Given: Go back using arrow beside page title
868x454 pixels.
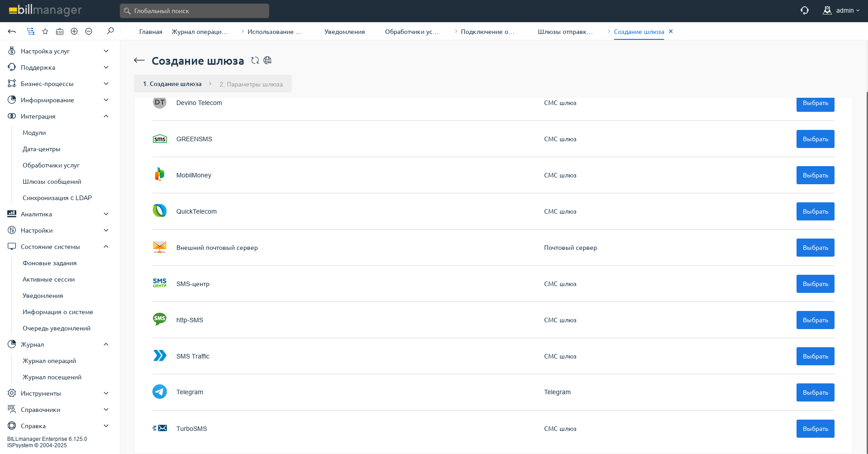Looking at the screenshot, I should pos(139,61).
